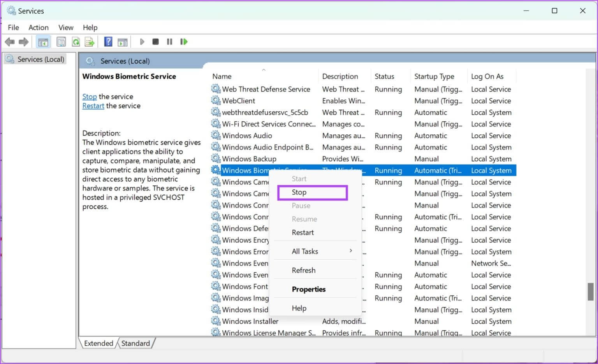Click the gear icon next to WebClient
Screen dimensions: 598x364
pyautogui.click(x=216, y=100)
